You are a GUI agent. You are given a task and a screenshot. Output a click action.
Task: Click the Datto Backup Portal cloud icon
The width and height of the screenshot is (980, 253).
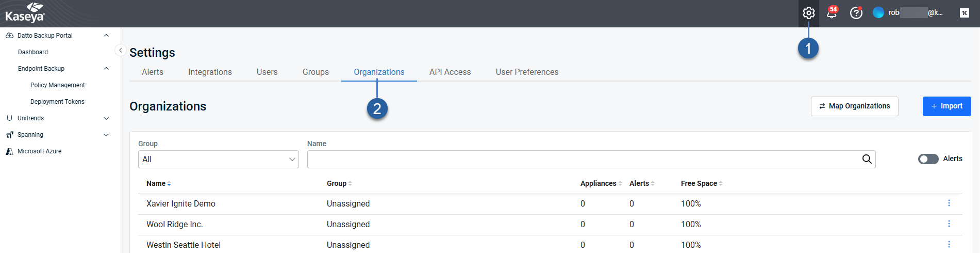pos(9,36)
